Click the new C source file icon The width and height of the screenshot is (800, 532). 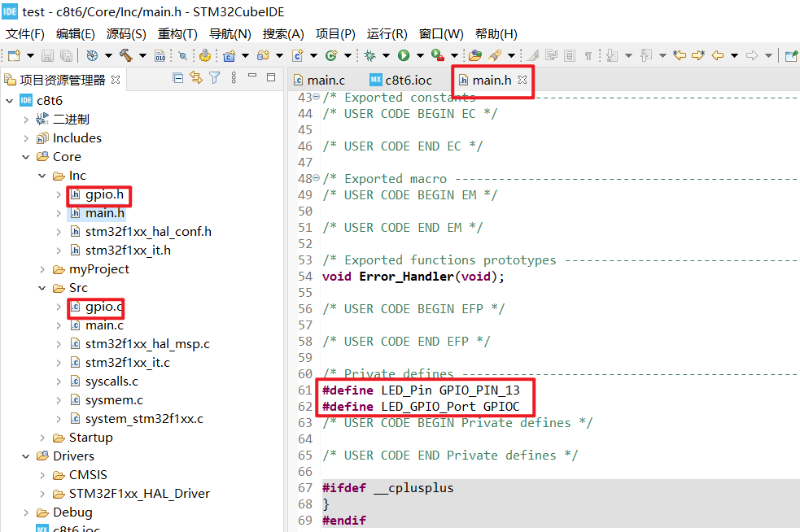click(x=298, y=55)
